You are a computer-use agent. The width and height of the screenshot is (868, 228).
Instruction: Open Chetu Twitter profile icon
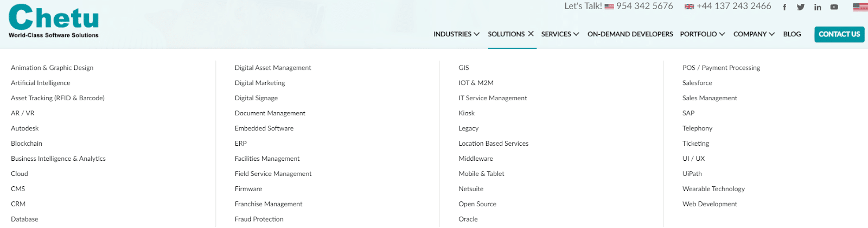(x=801, y=7)
